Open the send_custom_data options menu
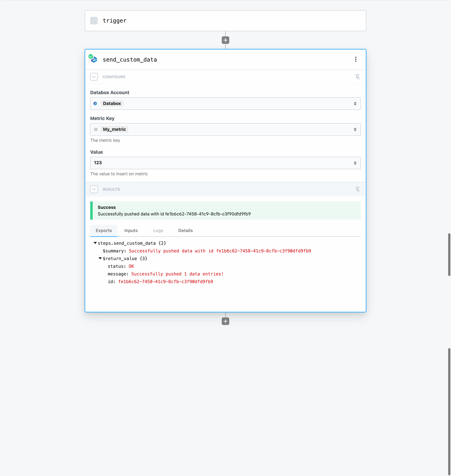451x476 pixels. tap(356, 59)
